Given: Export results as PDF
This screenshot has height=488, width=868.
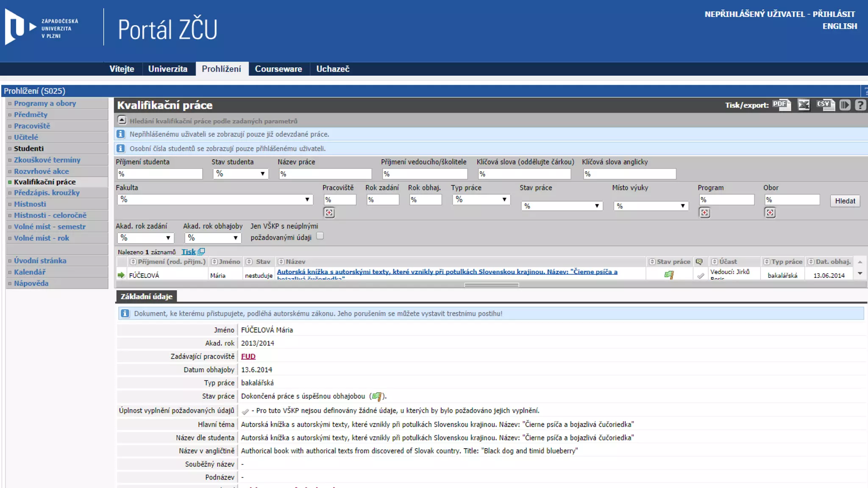Looking at the screenshot, I should click(x=781, y=105).
